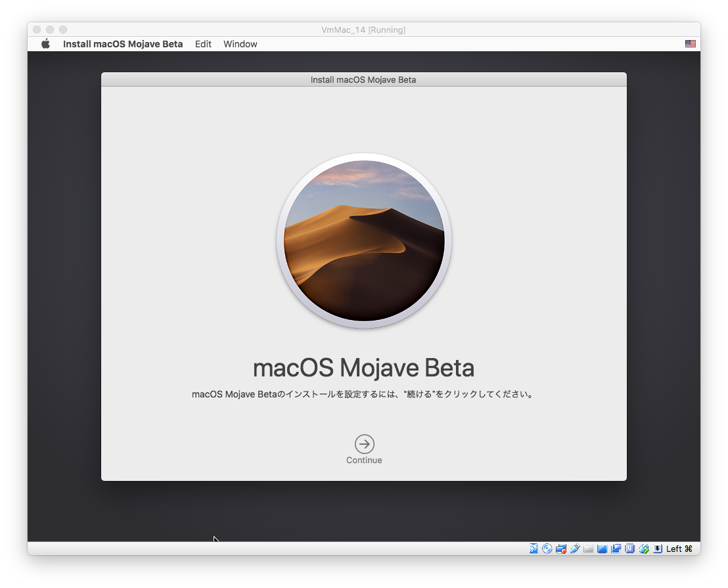The height and width of the screenshot is (588, 728).
Task: Open the Install macOS Mojave Beta menu
Action: pyautogui.click(x=123, y=44)
